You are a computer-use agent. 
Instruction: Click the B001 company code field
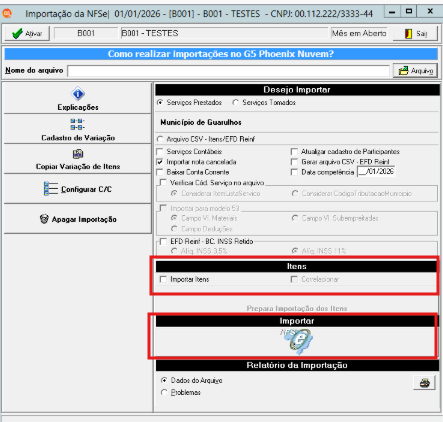[86, 33]
